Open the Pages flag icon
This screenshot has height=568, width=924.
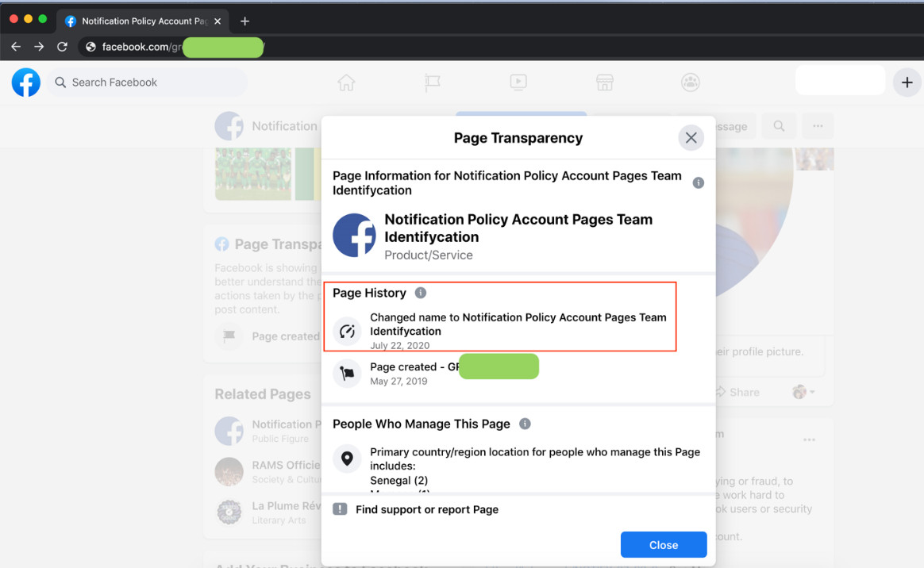pos(433,83)
